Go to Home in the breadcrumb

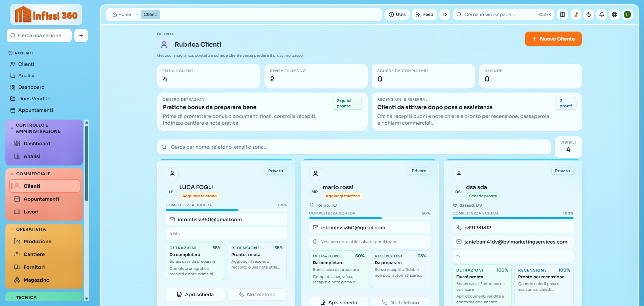click(122, 15)
